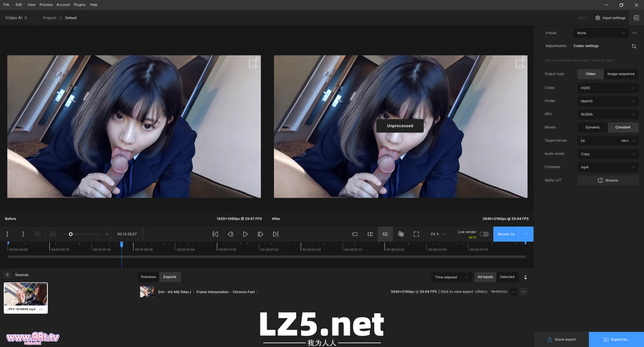Viewport: 644px width, 347px height.
Task: Click the Export as... button
Action: [x=616, y=339]
